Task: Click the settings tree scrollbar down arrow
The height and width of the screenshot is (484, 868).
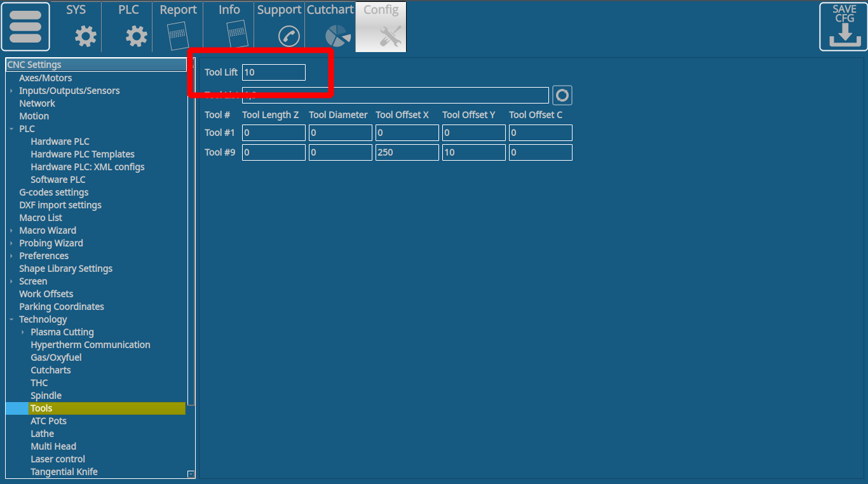Action: tap(191, 474)
